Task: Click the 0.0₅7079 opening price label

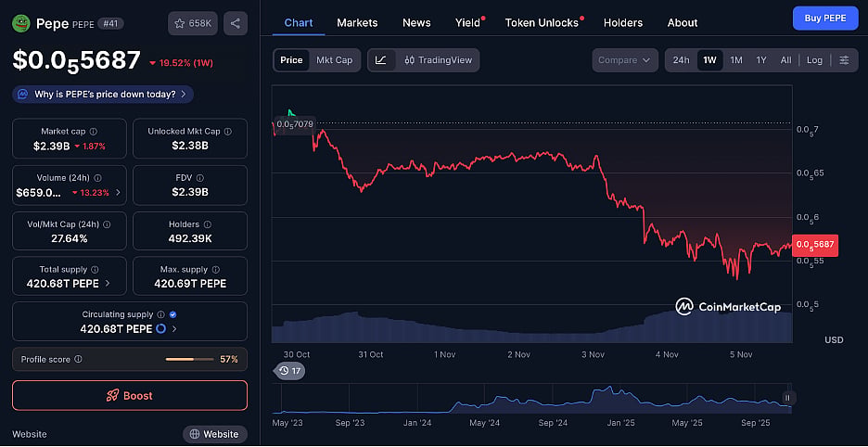Action: [x=295, y=124]
